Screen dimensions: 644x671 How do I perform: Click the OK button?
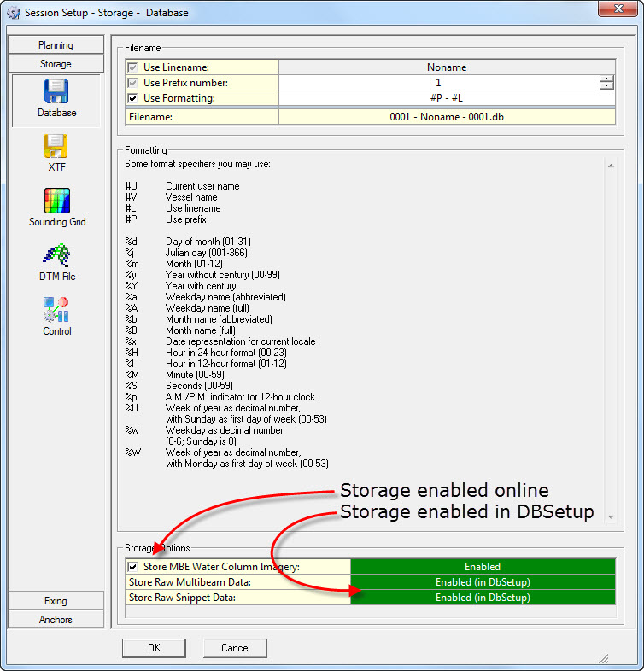(154, 648)
